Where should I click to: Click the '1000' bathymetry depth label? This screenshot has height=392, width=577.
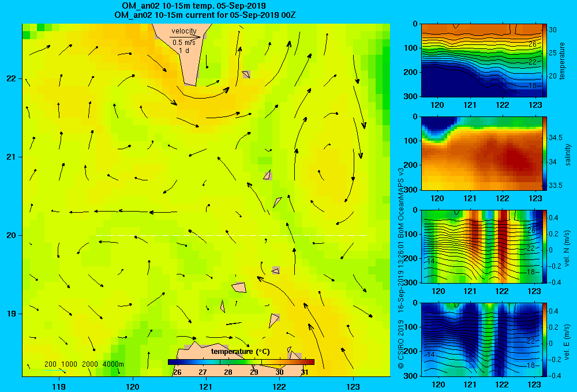tap(69, 364)
